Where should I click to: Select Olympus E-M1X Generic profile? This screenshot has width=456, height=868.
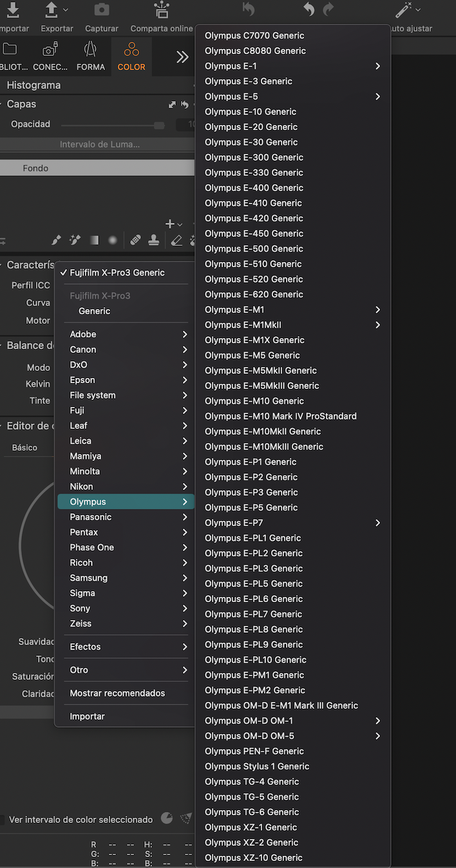point(293,340)
